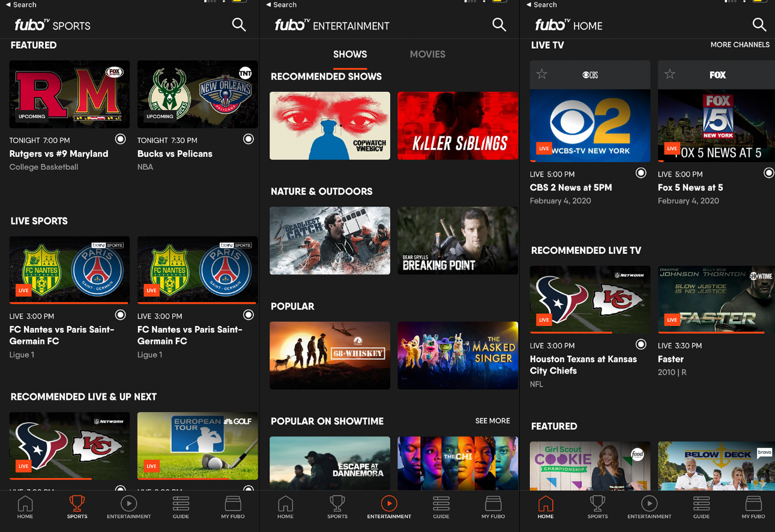Open Deadliest Catch thumbnail
Image resolution: width=775 pixels, height=532 pixels.
(x=330, y=241)
